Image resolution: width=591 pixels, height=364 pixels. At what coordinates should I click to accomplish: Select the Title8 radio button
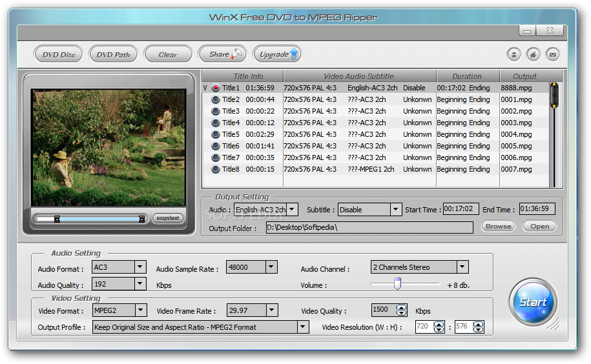(x=216, y=169)
